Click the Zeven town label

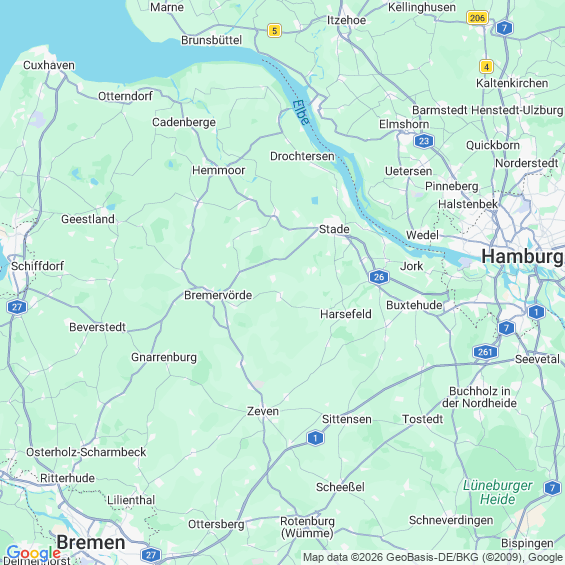pos(263,411)
